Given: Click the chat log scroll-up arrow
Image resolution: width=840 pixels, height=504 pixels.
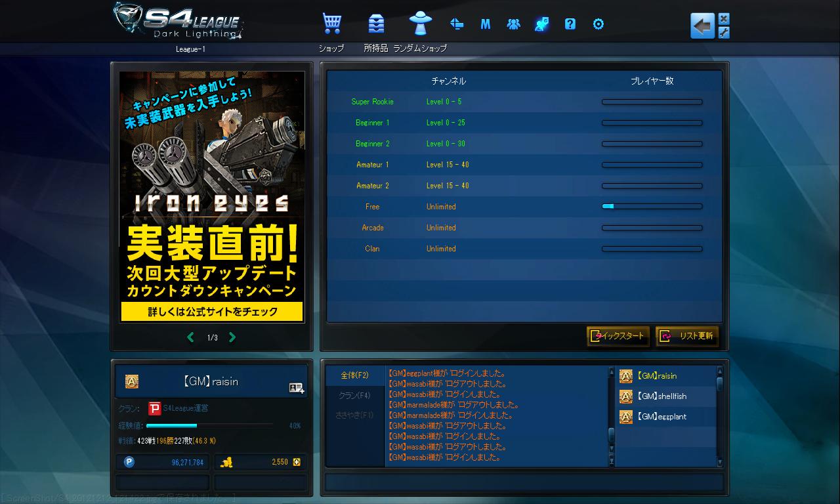Looking at the screenshot, I should pyautogui.click(x=612, y=371).
